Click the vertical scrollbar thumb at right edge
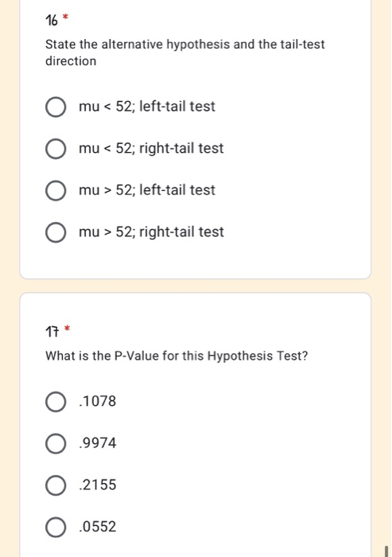Screen dimensions: 392x557 [386, 551]
